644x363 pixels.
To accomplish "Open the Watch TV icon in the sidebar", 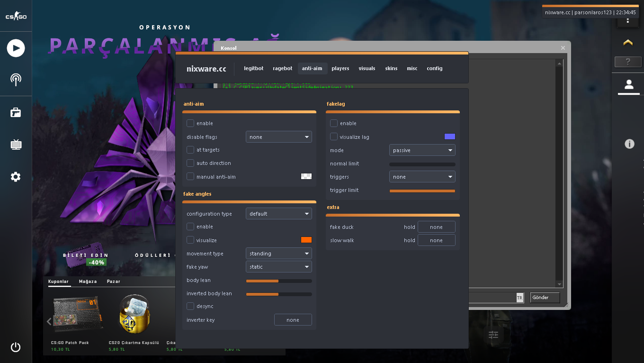I will coord(16,145).
